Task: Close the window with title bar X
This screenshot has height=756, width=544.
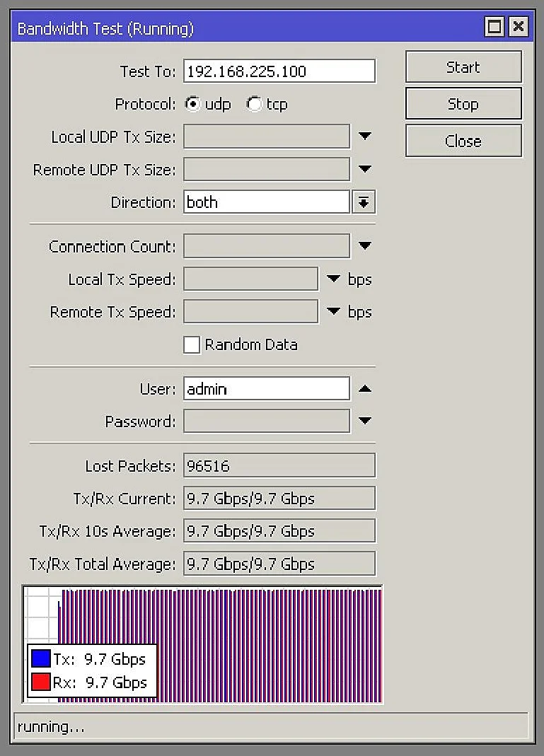Action: coord(519,28)
